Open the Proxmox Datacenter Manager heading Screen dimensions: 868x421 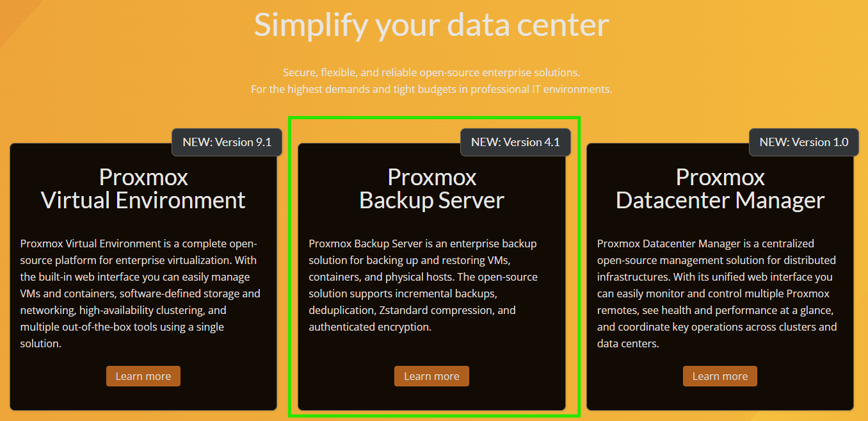[720, 188]
